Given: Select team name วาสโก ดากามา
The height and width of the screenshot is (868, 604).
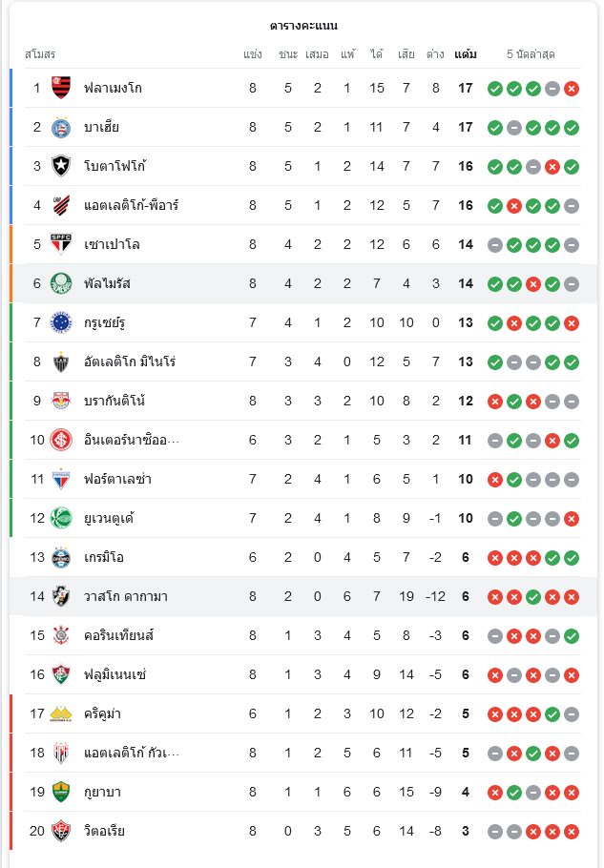Looking at the screenshot, I should [126, 597].
